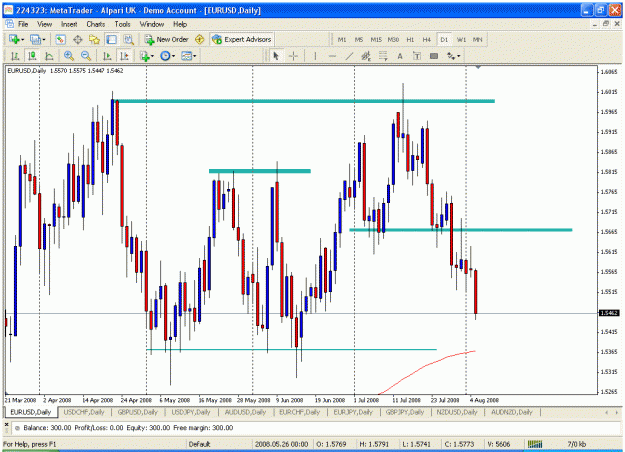Open the Profiles toolbar icon
Screen dimensions: 625x452
click(35, 39)
